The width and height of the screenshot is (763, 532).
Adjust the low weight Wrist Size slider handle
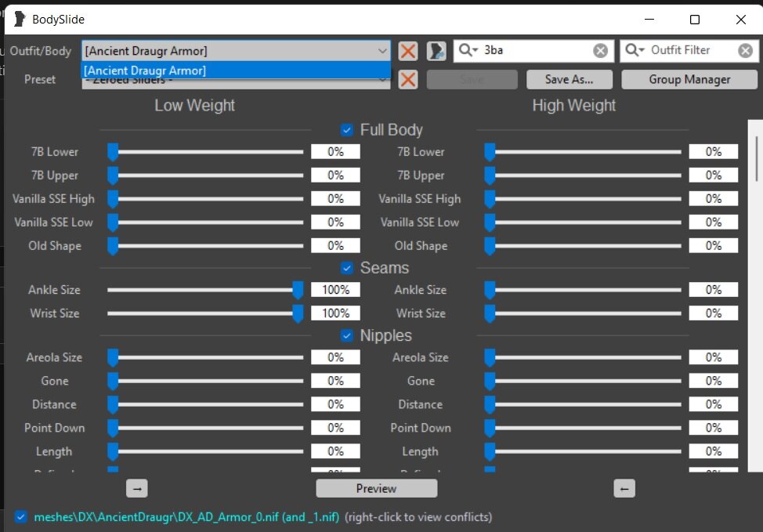[x=298, y=313]
